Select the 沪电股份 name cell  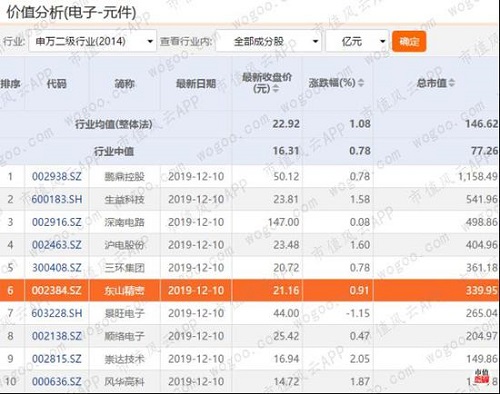[125, 245]
